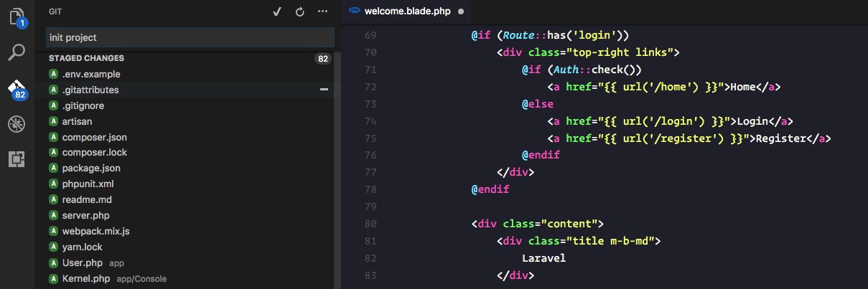
Task: Click the "top-right links" class value
Action: point(620,52)
